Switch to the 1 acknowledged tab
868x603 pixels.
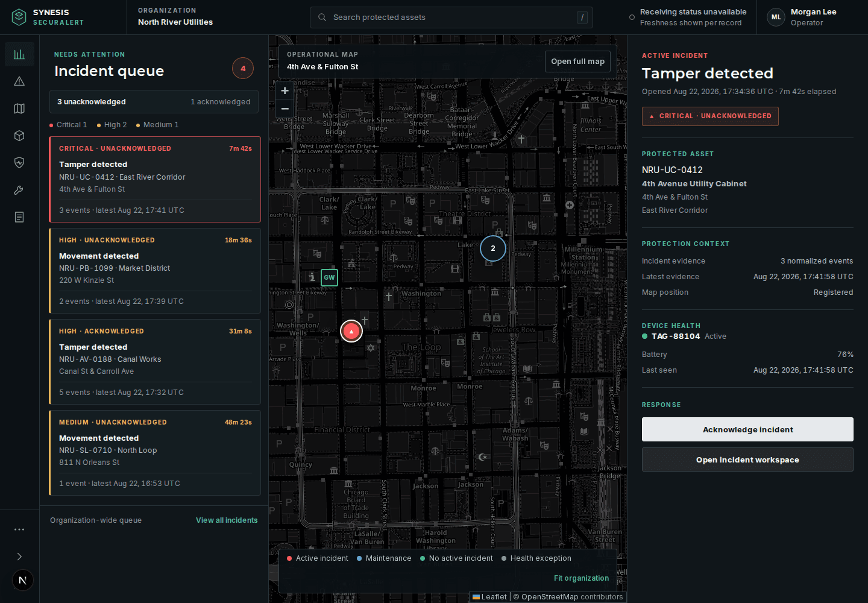point(221,102)
